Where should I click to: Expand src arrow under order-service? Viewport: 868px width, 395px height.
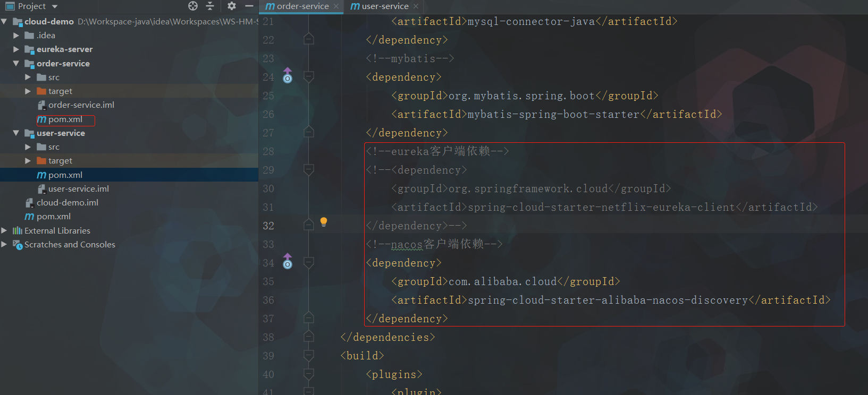tap(28, 78)
